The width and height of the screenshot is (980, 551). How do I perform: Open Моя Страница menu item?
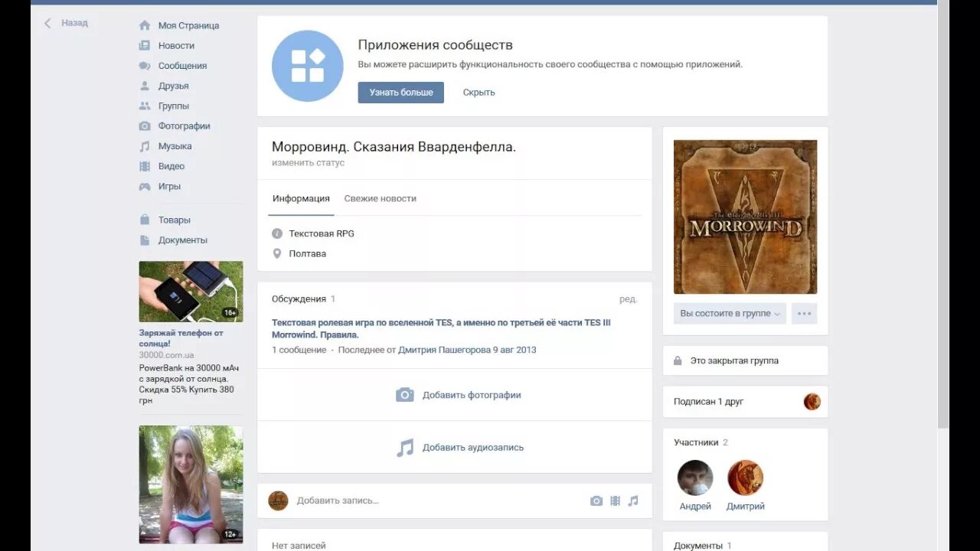click(188, 25)
